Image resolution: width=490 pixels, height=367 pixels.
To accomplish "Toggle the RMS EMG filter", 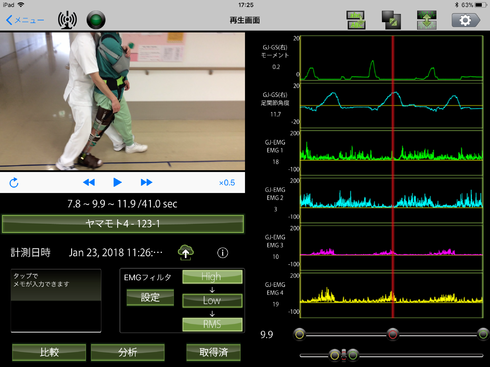I will click(x=212, y=324).
